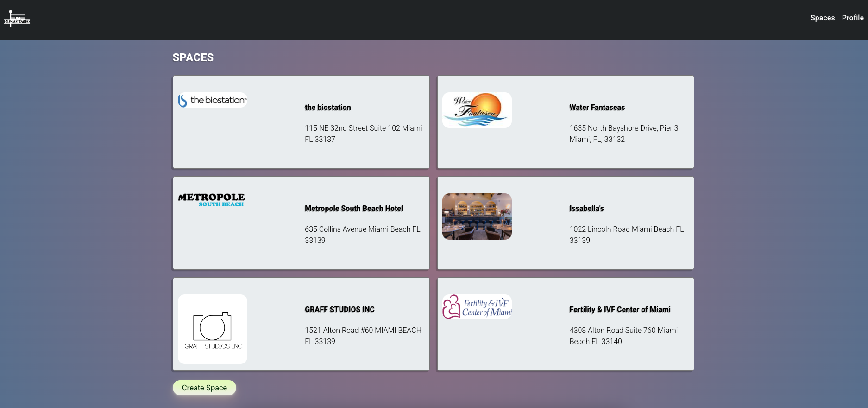
Task: Click the Create Space button
Action: (204, 388)
